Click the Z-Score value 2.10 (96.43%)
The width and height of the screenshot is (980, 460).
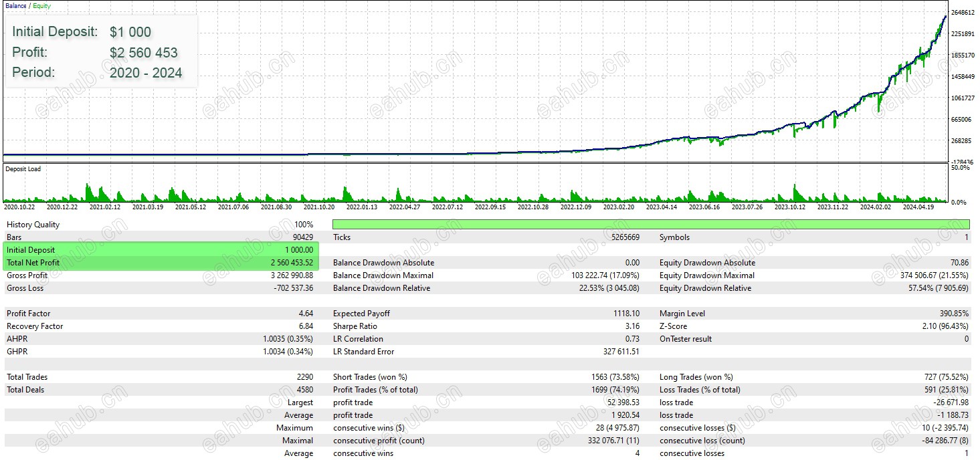[x=944, y=326]
